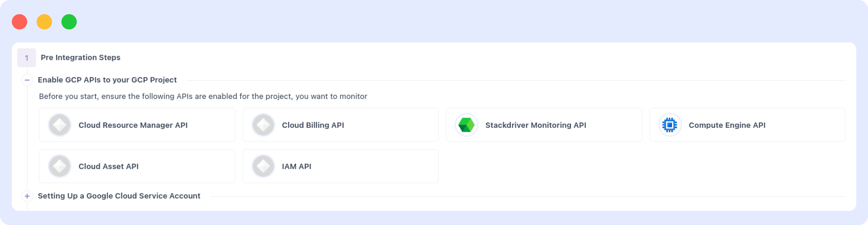868x225 pixels.
Task: Select the IAM API card
Action: pos(340,166)
